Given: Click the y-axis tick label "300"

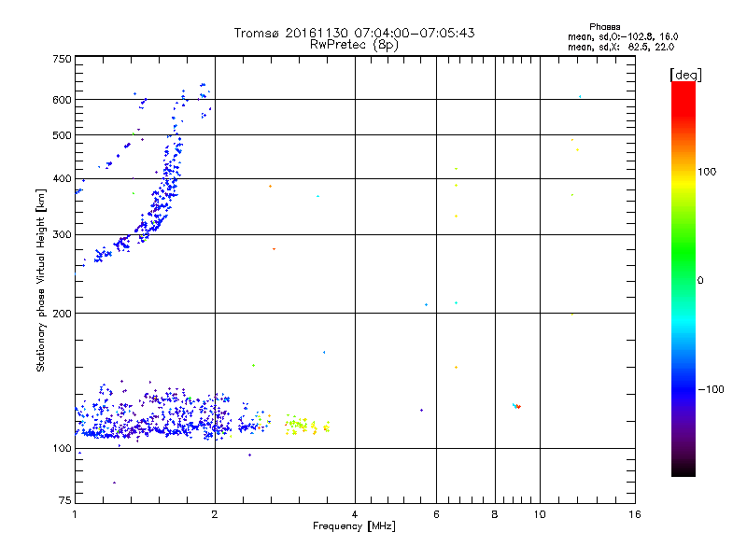Looking at the screenshot, I should [x=62, y=234].
